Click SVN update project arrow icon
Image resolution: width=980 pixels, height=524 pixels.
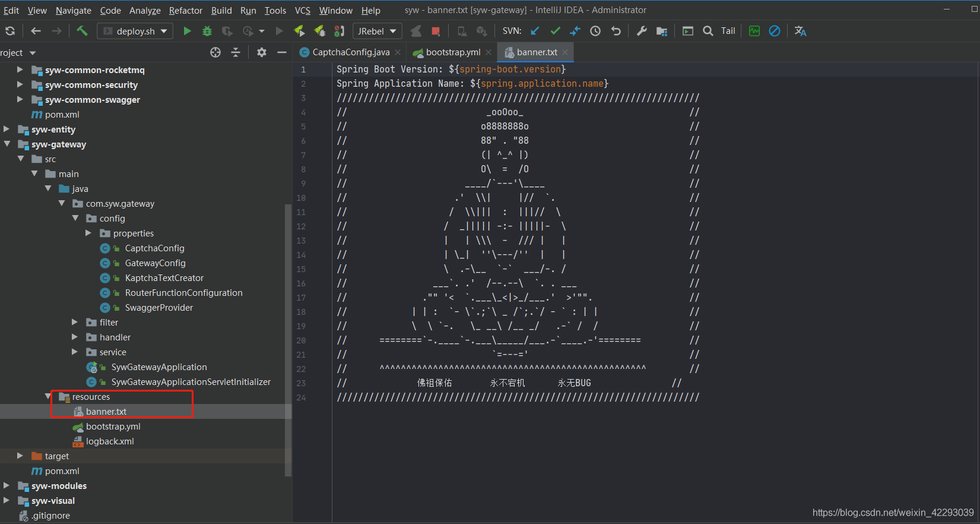tap(535, 31)
